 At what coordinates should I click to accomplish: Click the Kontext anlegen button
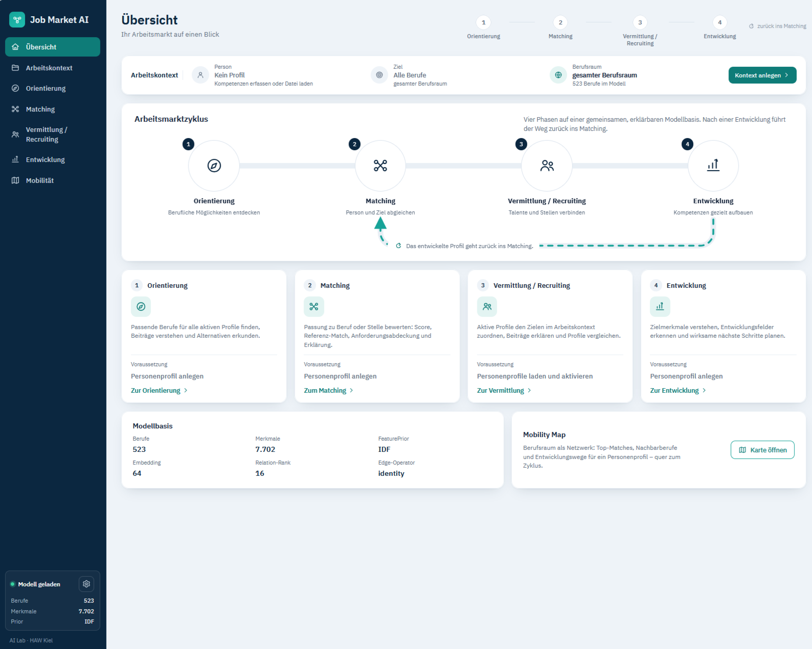coord(762,75)
